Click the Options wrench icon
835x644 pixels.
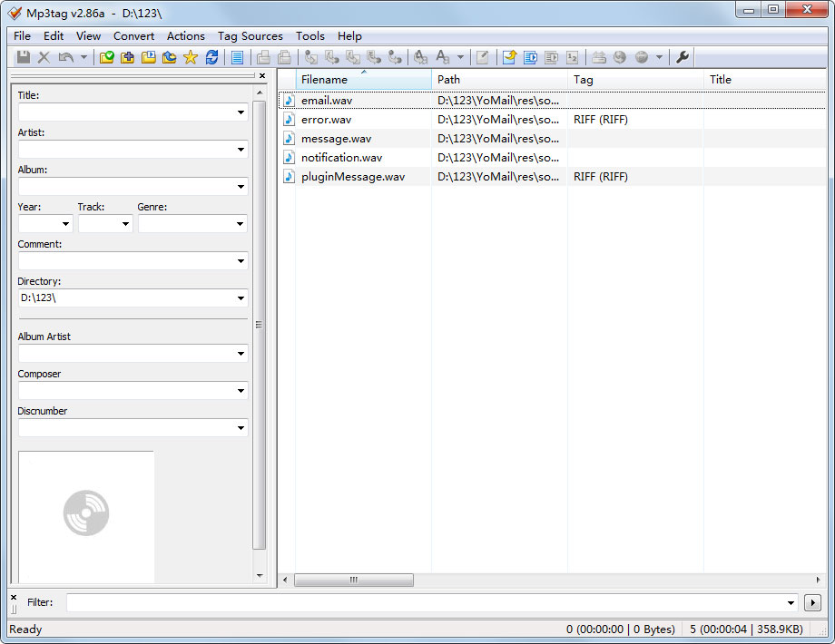click(x=683, y=57)
